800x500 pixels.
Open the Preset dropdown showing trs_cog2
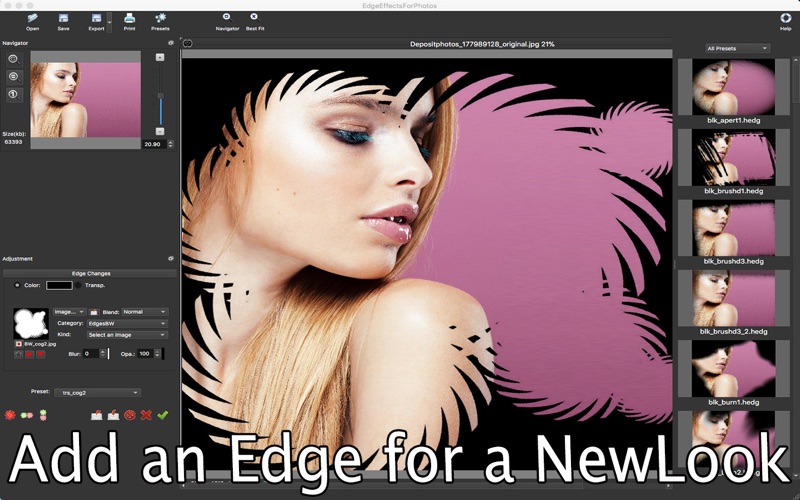click(x=97, y=393)
